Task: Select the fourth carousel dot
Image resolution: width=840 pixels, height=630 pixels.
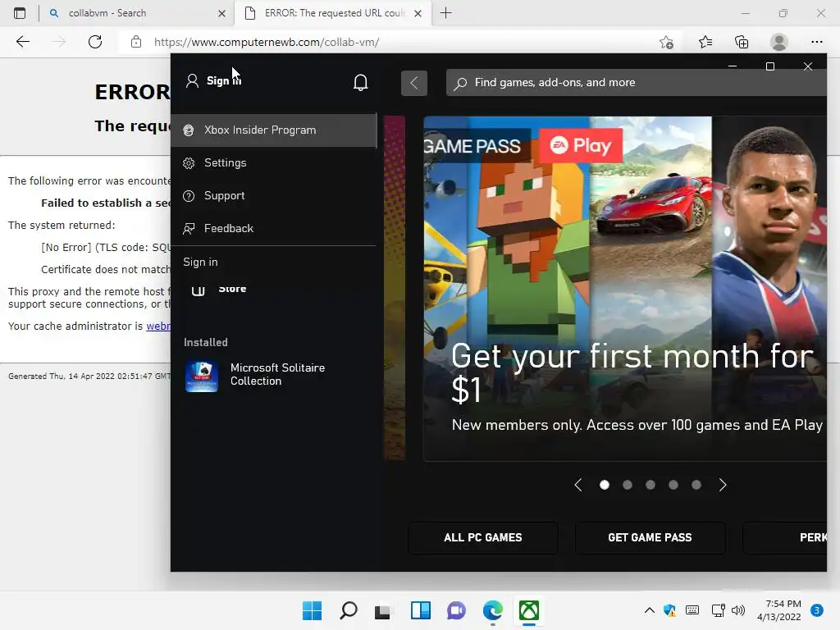Action: click(x=673, y=485)
